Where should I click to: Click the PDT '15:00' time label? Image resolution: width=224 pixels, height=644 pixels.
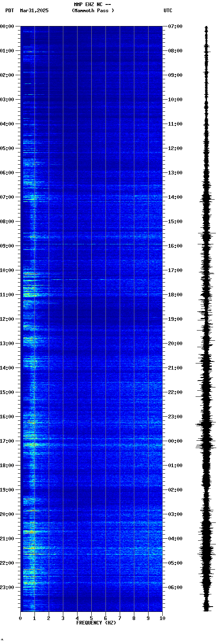click(x=7, y=392)
